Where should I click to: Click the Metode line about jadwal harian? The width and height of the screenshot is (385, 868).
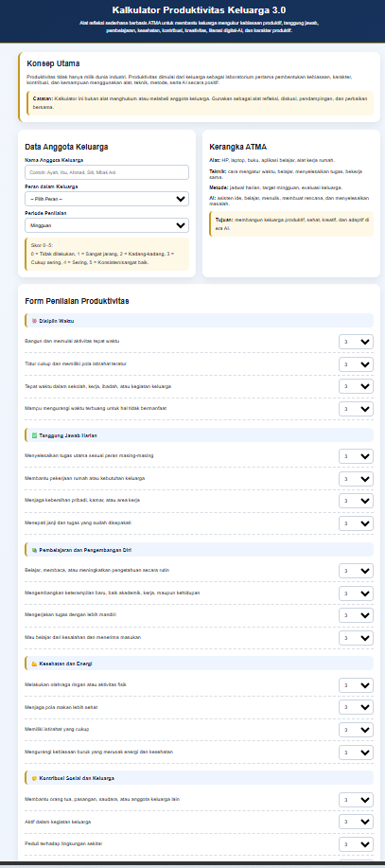coord(275,187)
